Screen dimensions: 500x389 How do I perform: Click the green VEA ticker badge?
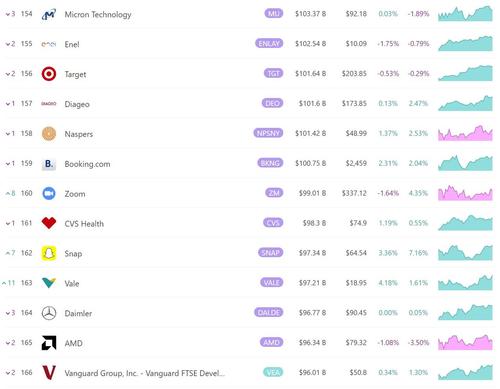click(273, 372)
